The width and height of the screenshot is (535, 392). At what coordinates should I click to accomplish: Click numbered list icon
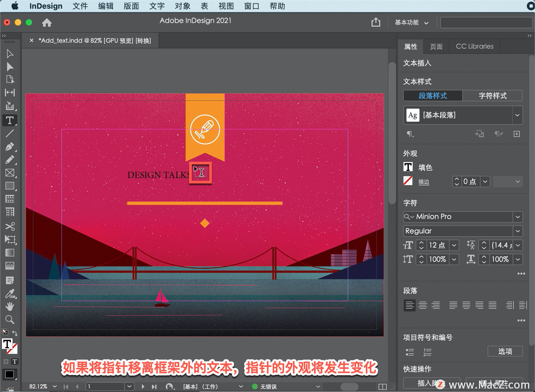click(x=427, y=352)
